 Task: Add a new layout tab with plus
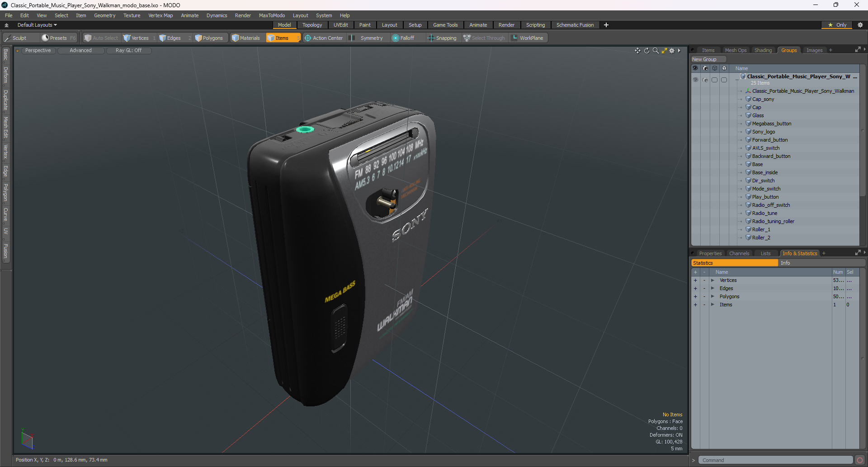[x=606, y=25]
